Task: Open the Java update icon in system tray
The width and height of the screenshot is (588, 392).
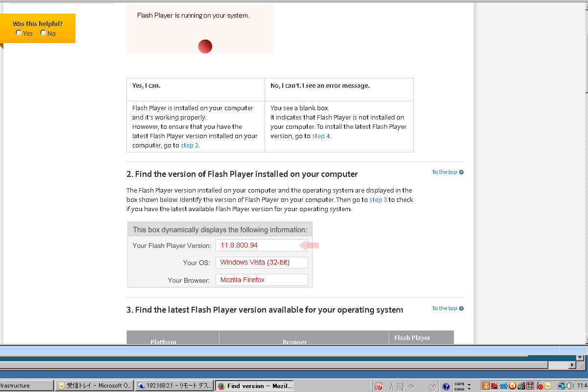Action: [486, 386]
